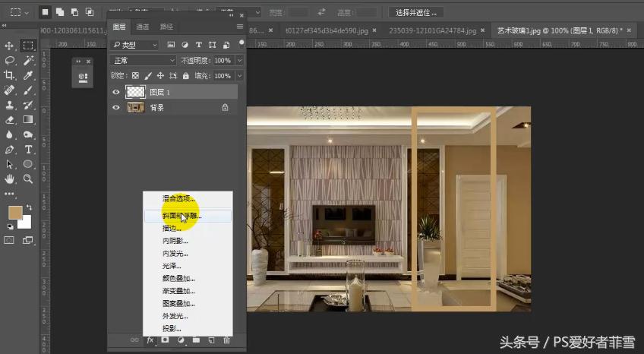
Task: Create a new layer icon
Action: point(211,340)
